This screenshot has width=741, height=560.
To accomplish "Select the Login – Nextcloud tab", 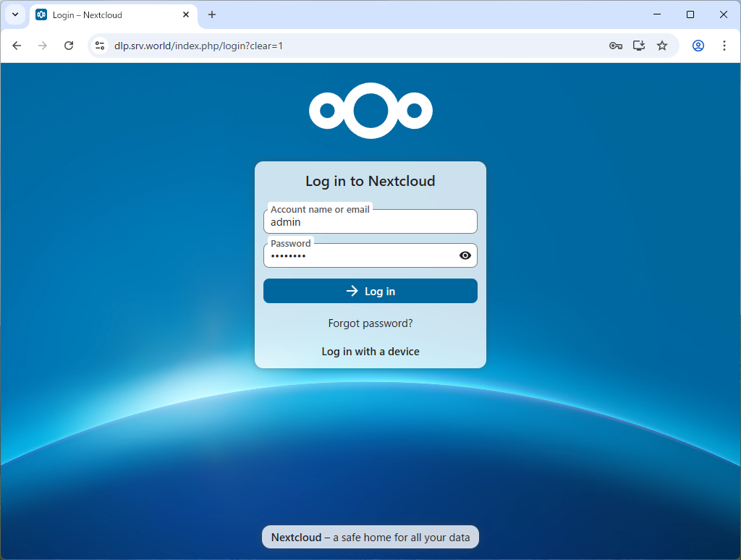I will (x=114, y=14).
